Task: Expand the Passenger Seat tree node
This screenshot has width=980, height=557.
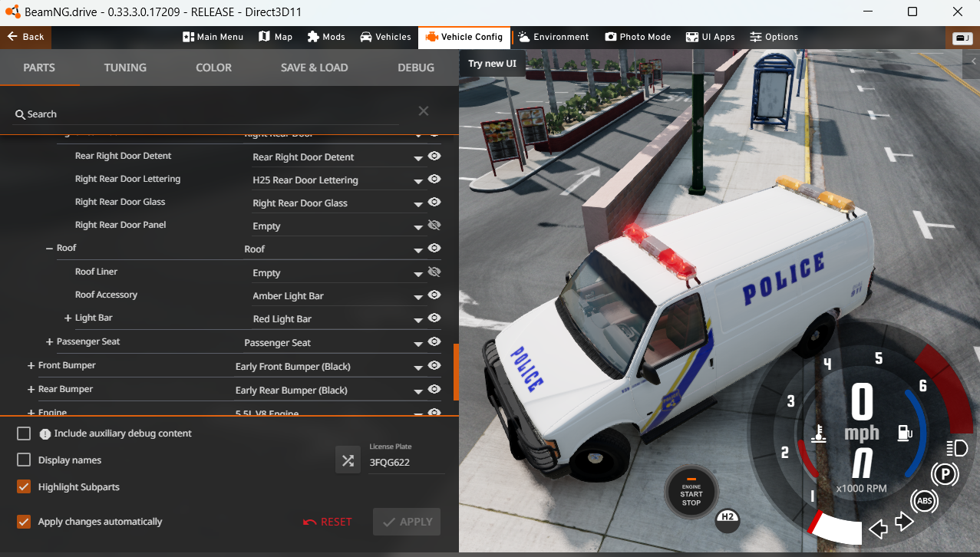Action: coord(49,342)
